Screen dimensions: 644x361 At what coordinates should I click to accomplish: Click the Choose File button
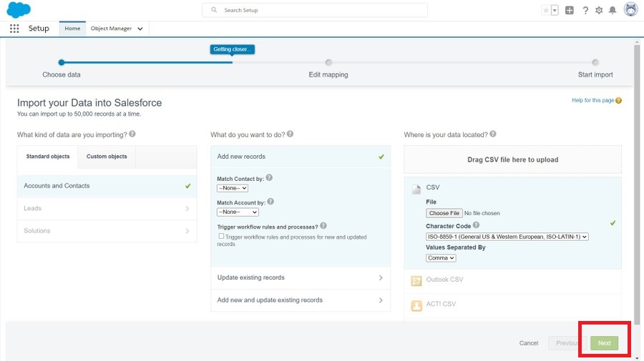[444, 213]
